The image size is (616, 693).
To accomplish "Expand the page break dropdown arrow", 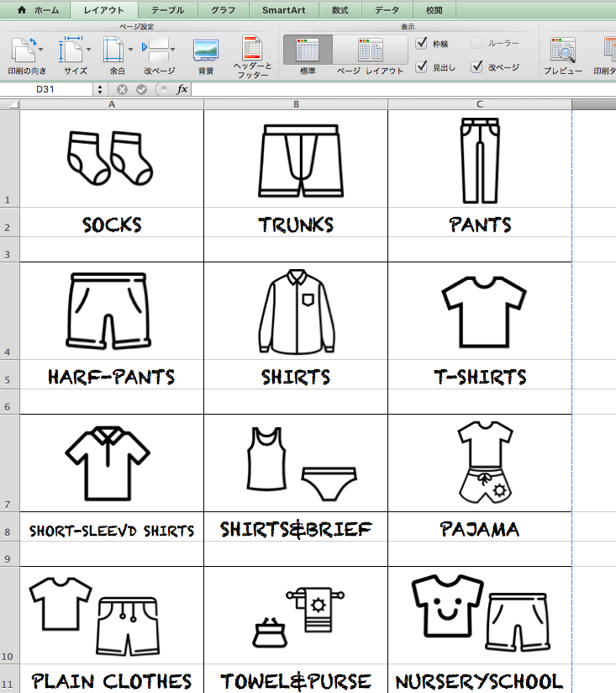I will (x=172, y=50).
